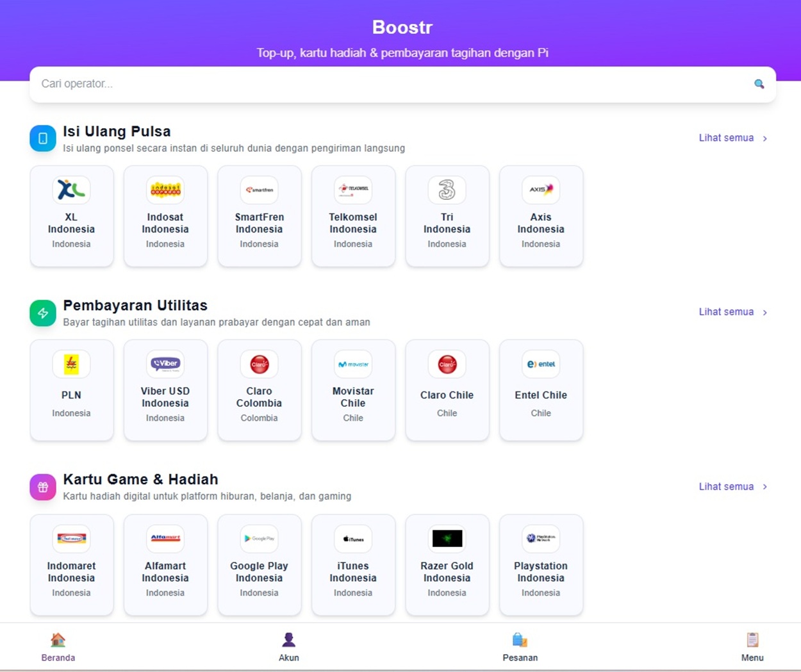This screenshot has height=672, width=801.
Task: Click the search magnifier icon
Action: tap(759, 84)
